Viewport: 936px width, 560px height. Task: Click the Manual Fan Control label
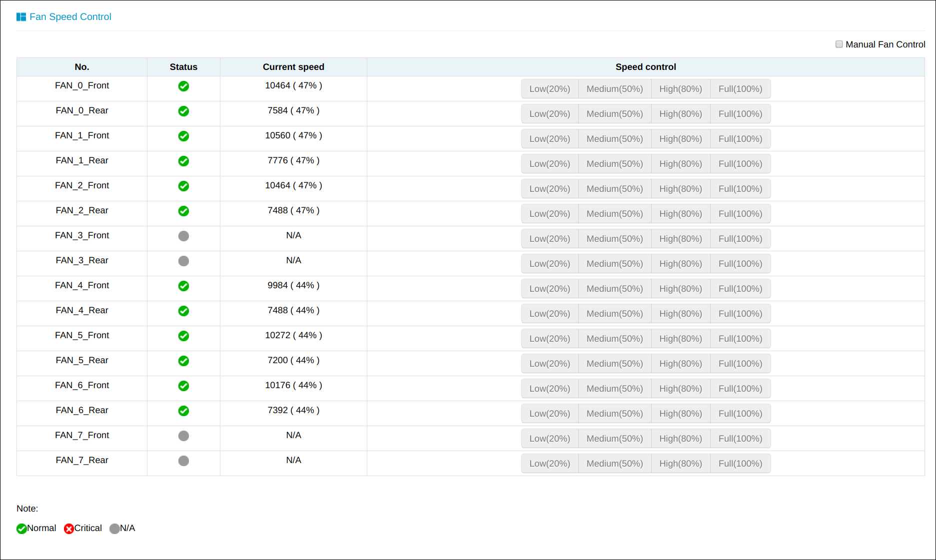pos(885,44)
